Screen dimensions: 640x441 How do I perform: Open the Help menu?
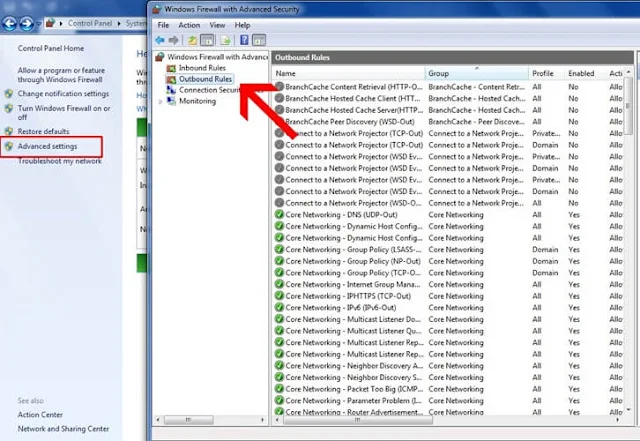point(242,25)
